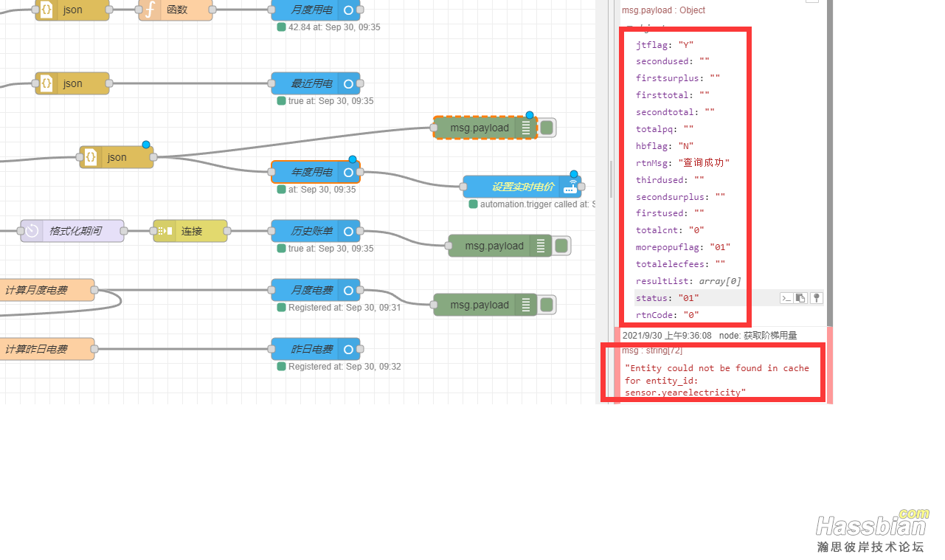
Task: Click the firstsurplus property row
Action: click(x=678, y=78)
